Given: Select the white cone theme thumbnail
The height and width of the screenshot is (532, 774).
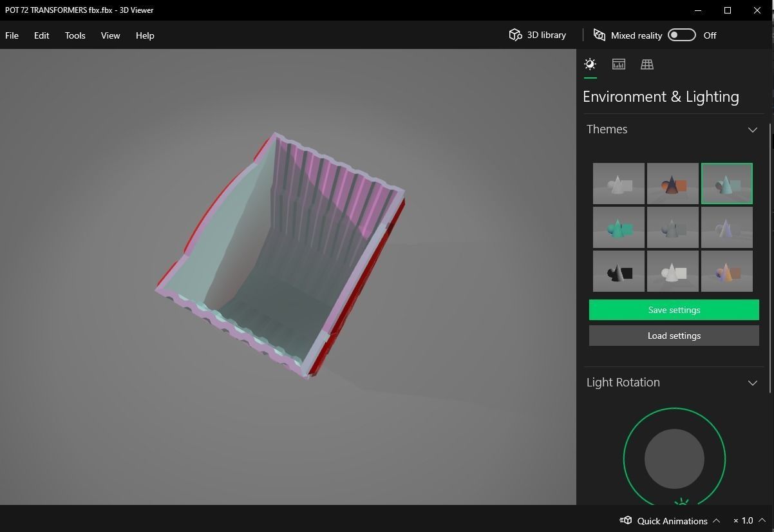Looking at the screenshot, I should (619, 184).
